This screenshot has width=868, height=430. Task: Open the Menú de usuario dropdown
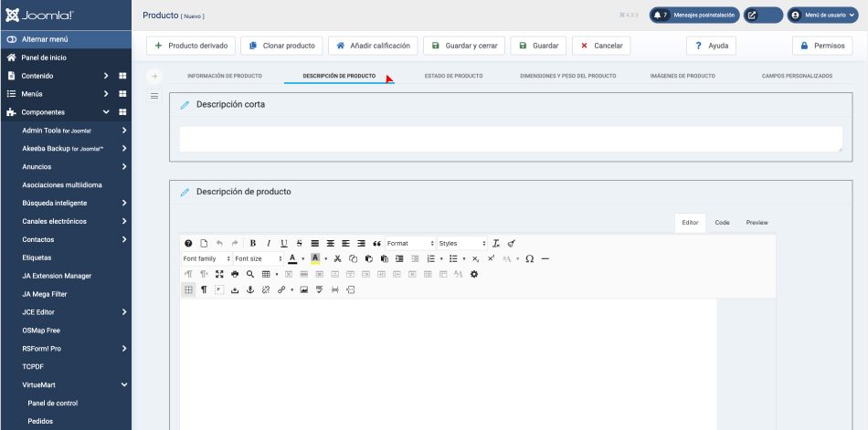point(822,15)
